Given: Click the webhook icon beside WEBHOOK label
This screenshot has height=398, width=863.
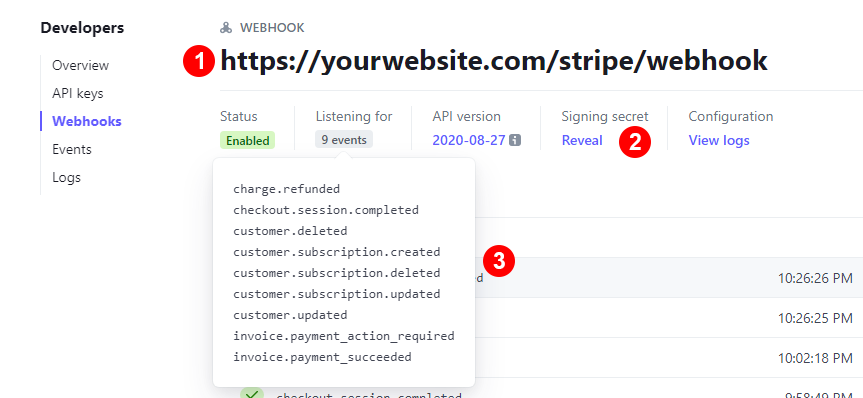Looking at the screenshot, I should coord(226,28).
